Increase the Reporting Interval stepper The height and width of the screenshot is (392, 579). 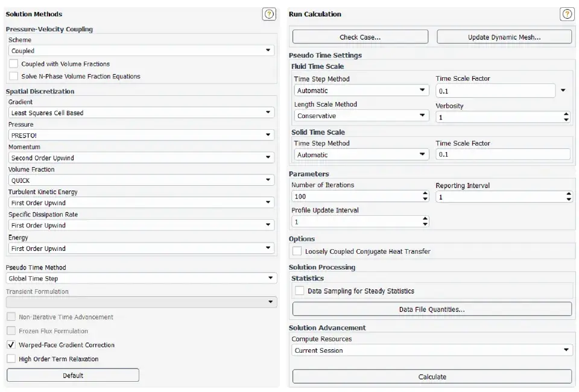point(569,194)
